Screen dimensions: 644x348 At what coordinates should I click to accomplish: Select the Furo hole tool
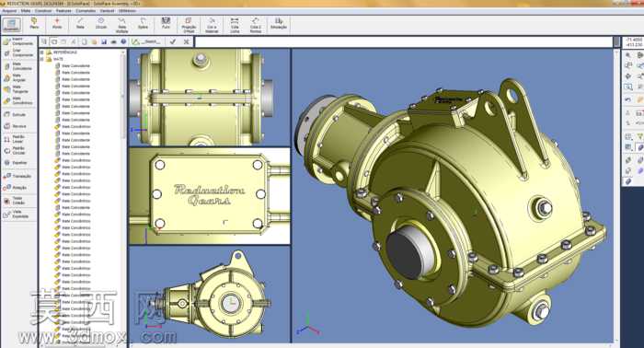(x=166, y=23)
